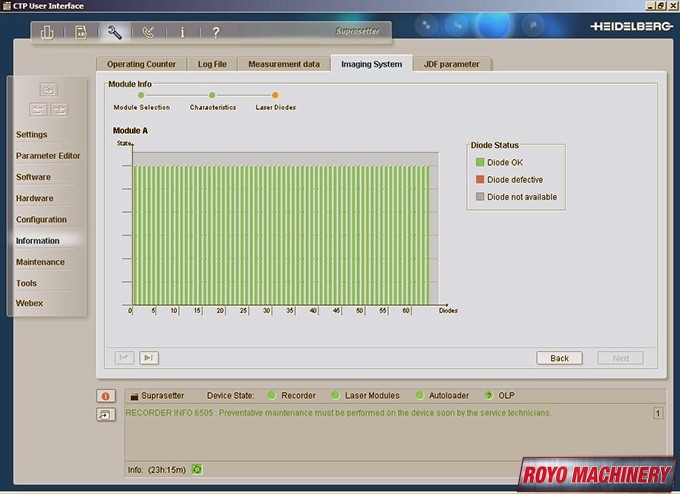Open help via question mark icon

[216, 32]
